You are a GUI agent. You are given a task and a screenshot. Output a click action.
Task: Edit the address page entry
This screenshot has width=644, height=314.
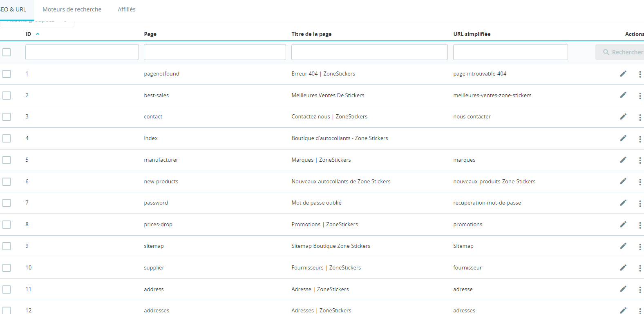(x=623, y=289)
